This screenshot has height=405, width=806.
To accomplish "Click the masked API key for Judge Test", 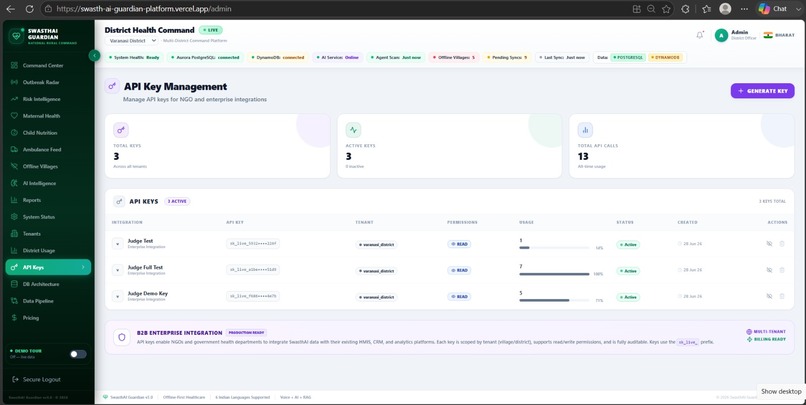I will click(253, 244).
